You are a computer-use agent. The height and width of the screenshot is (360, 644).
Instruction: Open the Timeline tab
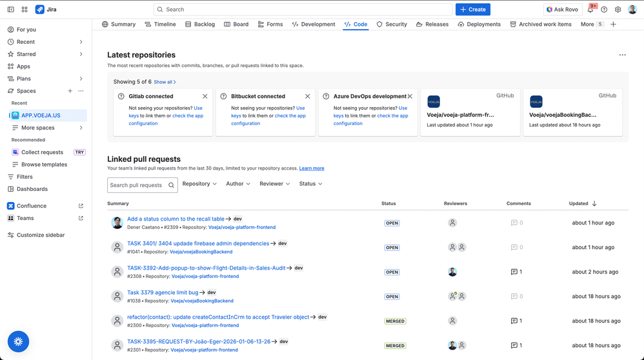click(x=160, y=25)
